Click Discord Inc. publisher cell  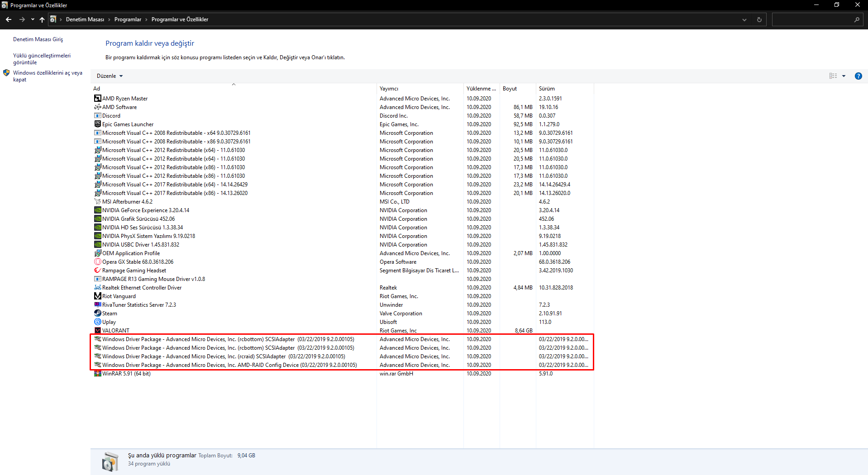tap(394, 115)
